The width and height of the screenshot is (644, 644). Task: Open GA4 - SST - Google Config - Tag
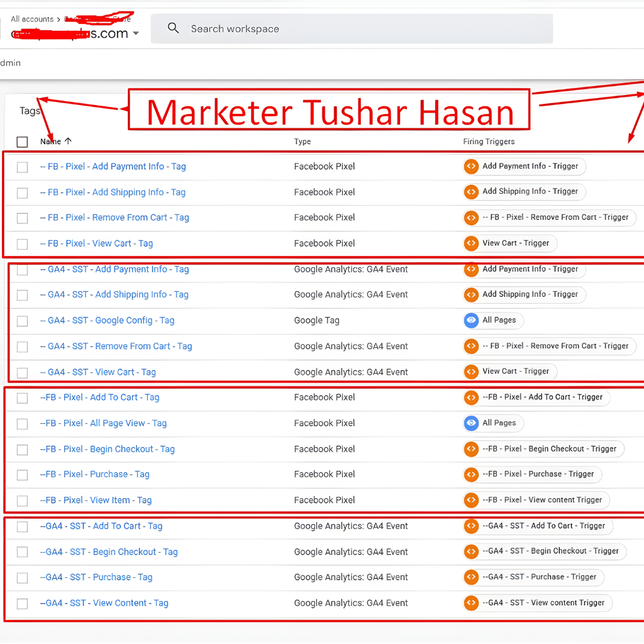(107, 321)
